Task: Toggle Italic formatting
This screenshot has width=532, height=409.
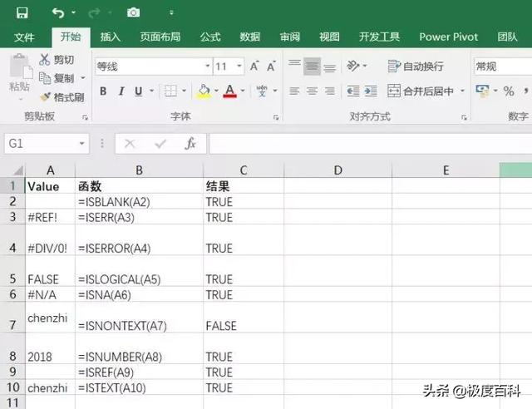Action: tap(121, 91)
